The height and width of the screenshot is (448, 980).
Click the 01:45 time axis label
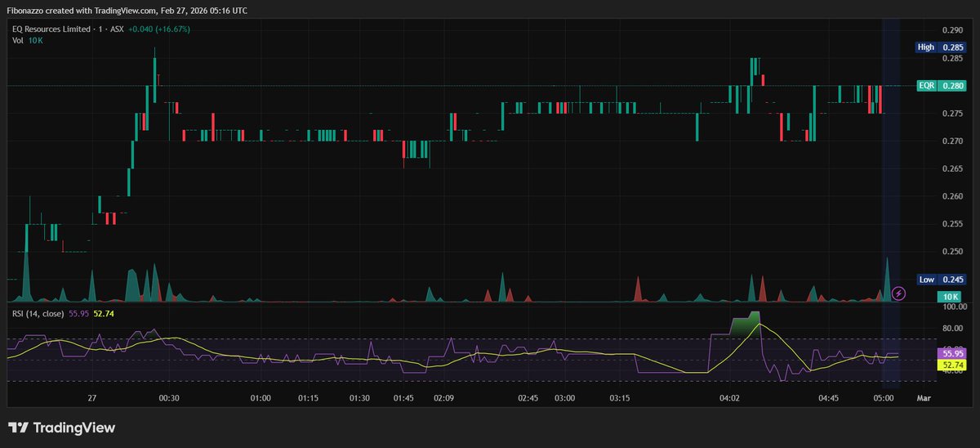pos(404,398)
